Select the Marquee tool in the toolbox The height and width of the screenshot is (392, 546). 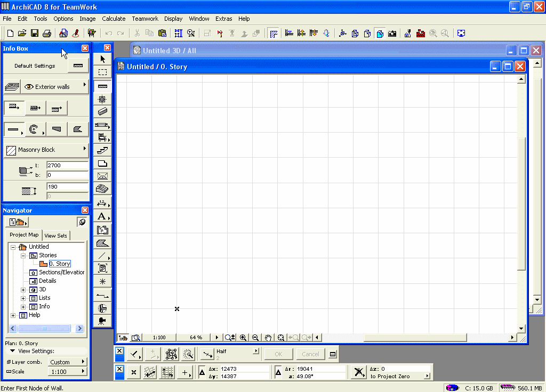102,72
